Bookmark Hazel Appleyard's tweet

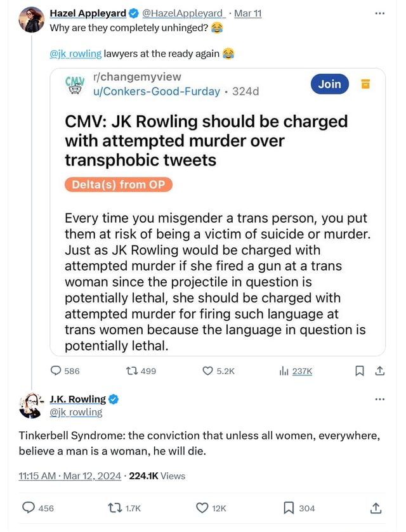pyautogui.click(x=360, y=371)
